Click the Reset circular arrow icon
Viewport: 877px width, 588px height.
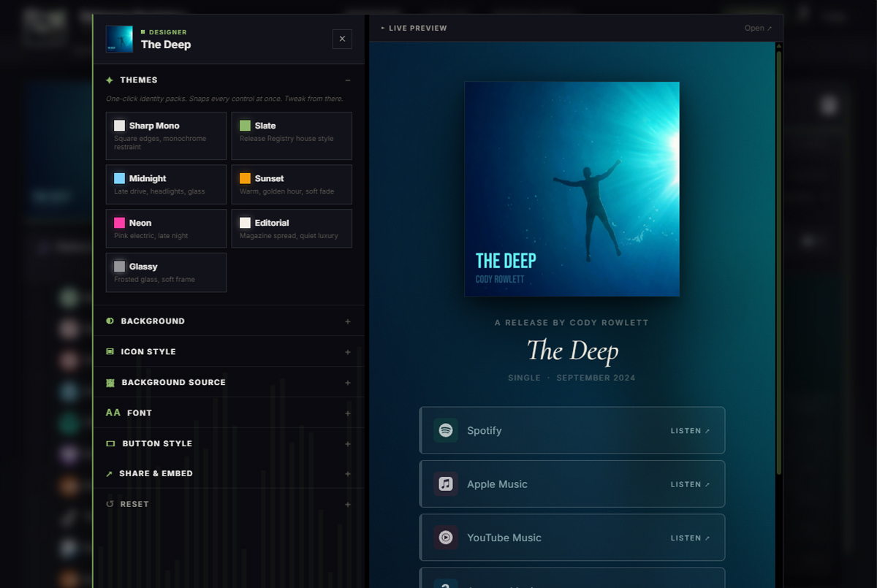[x=110, y=504]
